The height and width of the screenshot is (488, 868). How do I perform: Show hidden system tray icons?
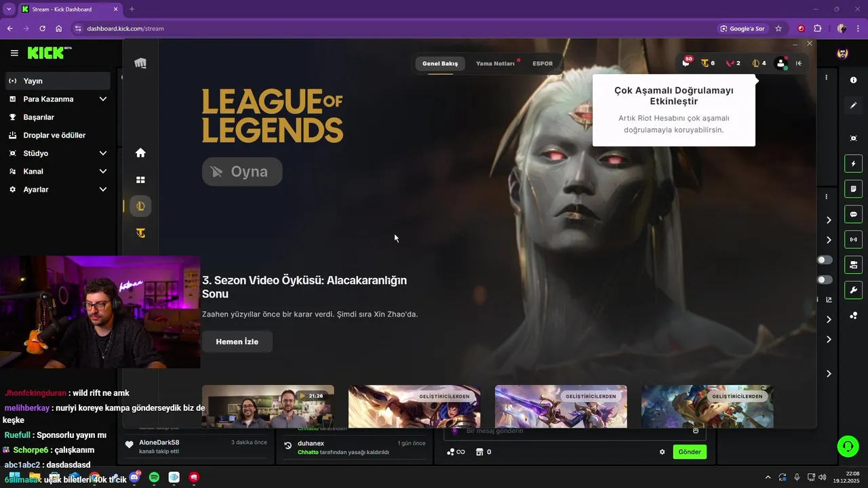(x=768, y=477)
